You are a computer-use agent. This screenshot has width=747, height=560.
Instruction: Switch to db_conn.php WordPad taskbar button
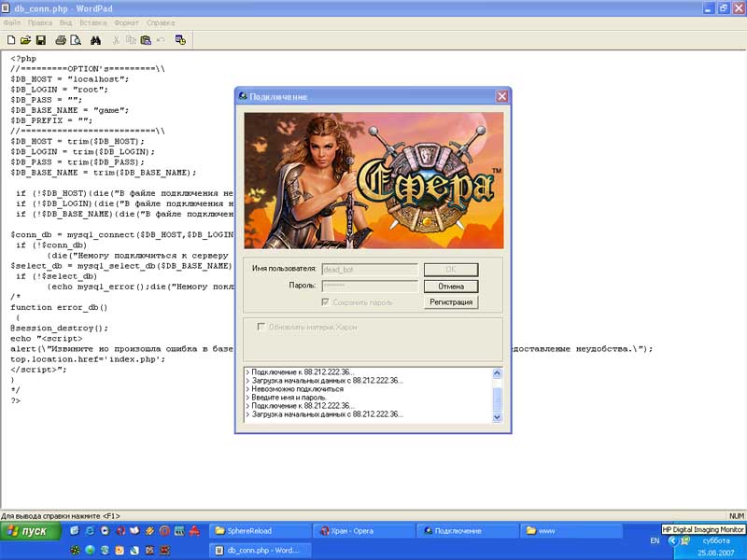pos(260,550)
